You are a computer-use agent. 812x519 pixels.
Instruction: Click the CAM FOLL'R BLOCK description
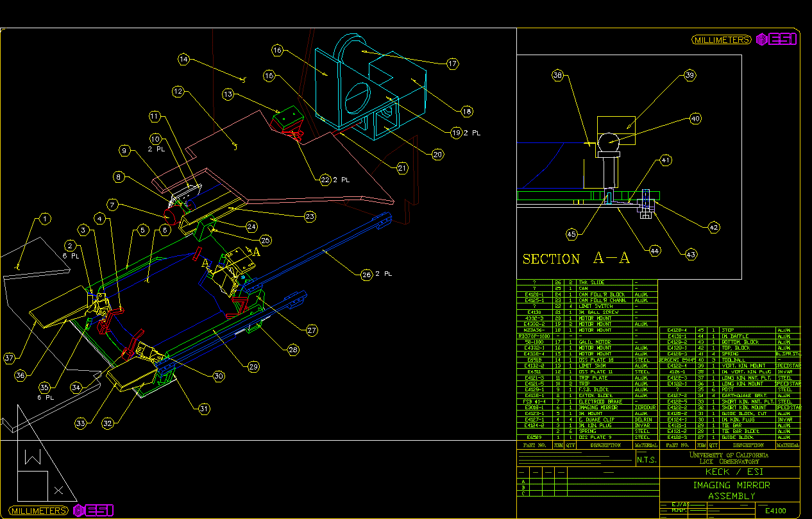(600, 294)
